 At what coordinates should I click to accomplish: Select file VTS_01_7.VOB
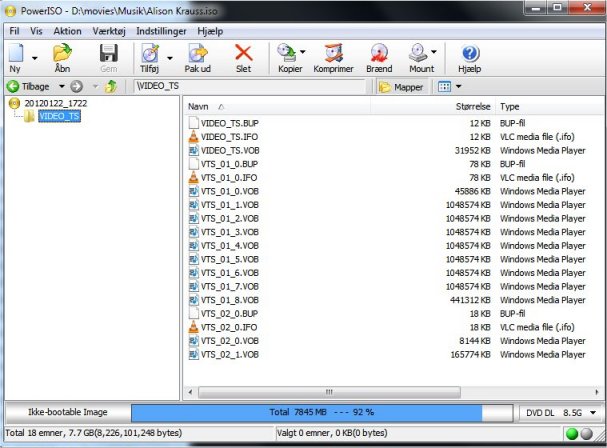[x=230, y=287]
